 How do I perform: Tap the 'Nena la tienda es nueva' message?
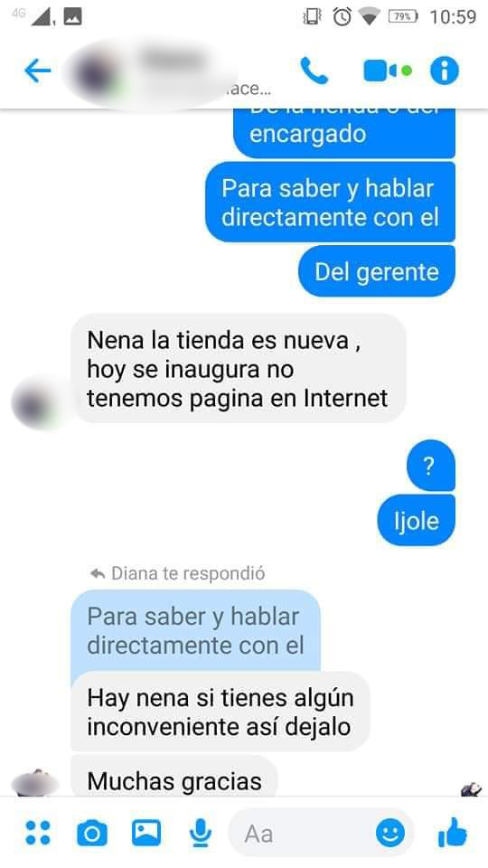(x=239, y=369)
